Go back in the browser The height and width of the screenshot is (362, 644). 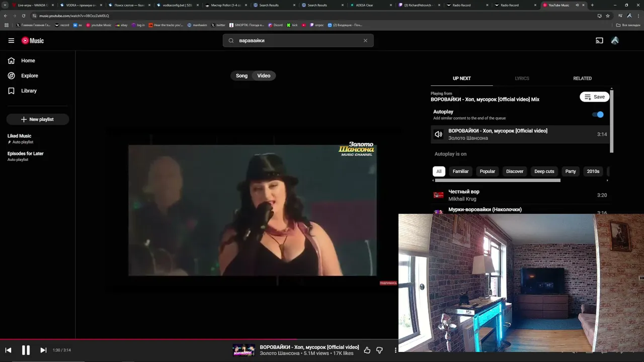point(6,16)
